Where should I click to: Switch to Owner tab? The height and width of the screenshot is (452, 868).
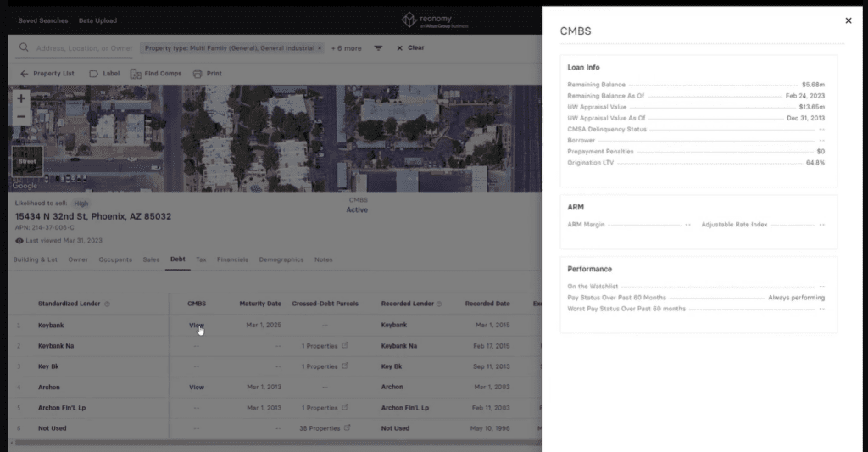point(78,259)
